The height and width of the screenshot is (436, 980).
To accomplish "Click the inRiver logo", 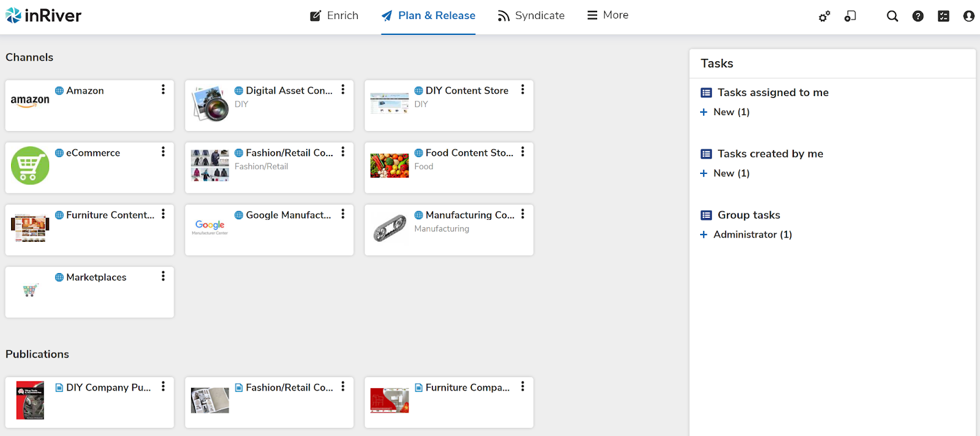I will pyautogui.click(x=43, y=15).
